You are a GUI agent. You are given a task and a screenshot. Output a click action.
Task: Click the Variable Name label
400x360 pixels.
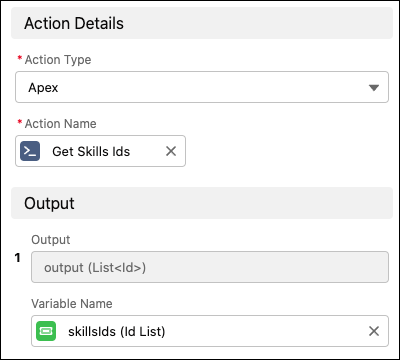tap(72, 304)
